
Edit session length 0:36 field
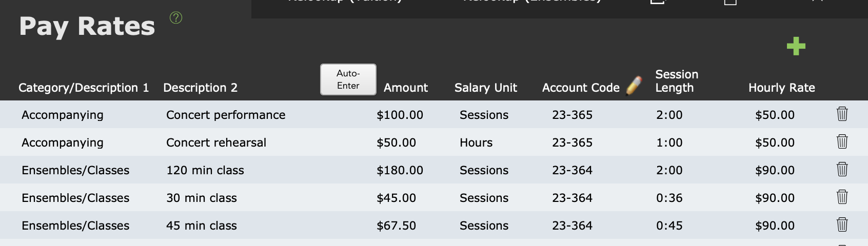669,198
